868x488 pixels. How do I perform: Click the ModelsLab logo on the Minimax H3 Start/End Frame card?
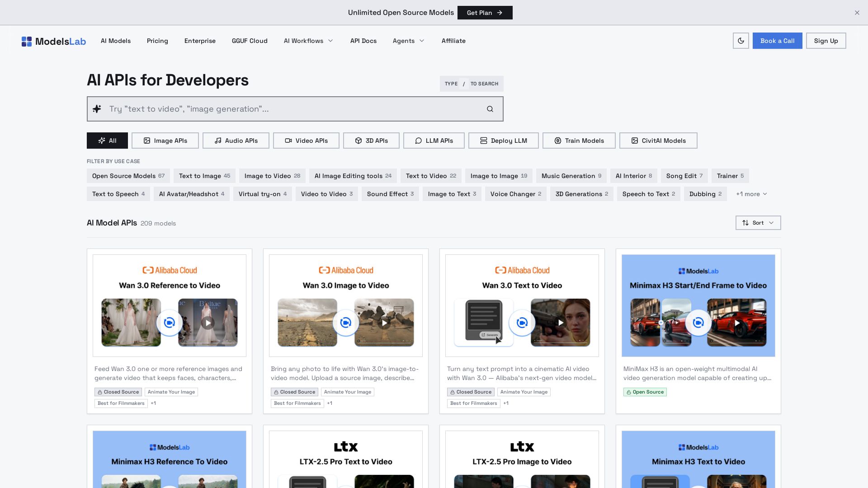pos(698,271)
